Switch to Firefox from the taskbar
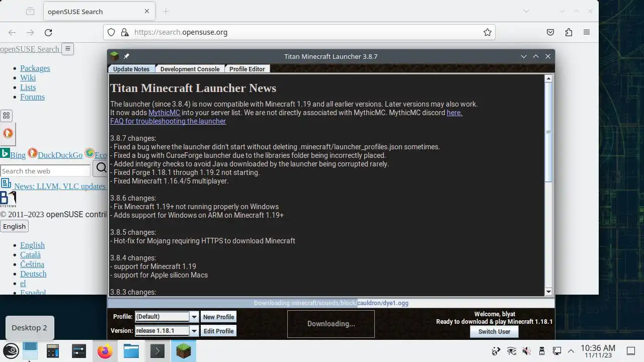The width and height of the screenshot is (644, 362). point(105,350)
